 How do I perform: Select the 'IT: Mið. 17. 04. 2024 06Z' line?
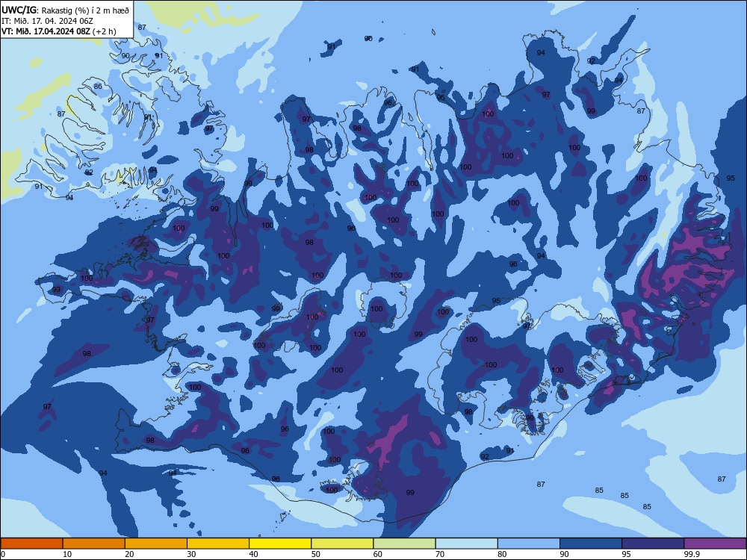coord(47,21)
